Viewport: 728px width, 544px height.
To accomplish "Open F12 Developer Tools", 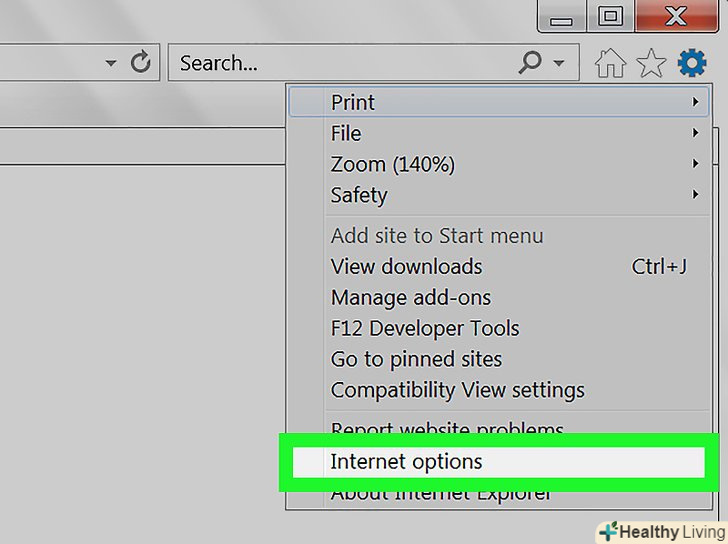I will coord(499,328).
